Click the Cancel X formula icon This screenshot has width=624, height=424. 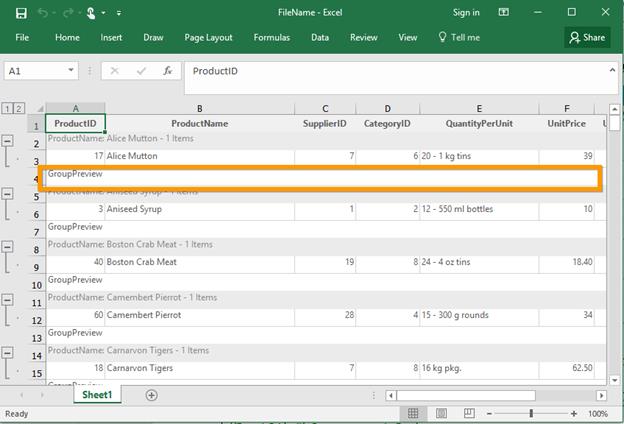click(x=115, y=71)
